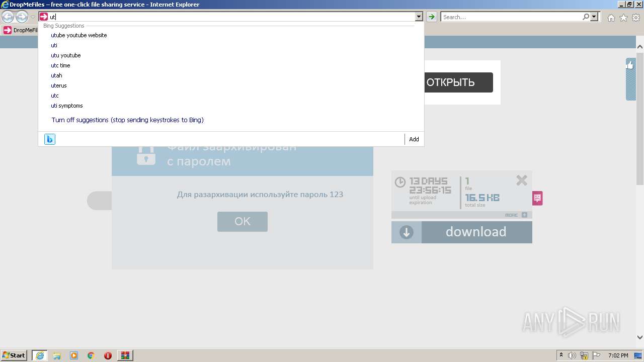
Task: Open the Tools gear icon
Action: [x=636, y=18]
